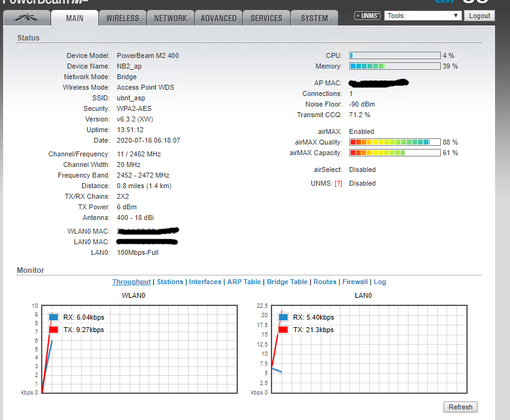This screenshot has height=420, width=510.
Task: Click the Refresh button
Action: pos(460,407)
